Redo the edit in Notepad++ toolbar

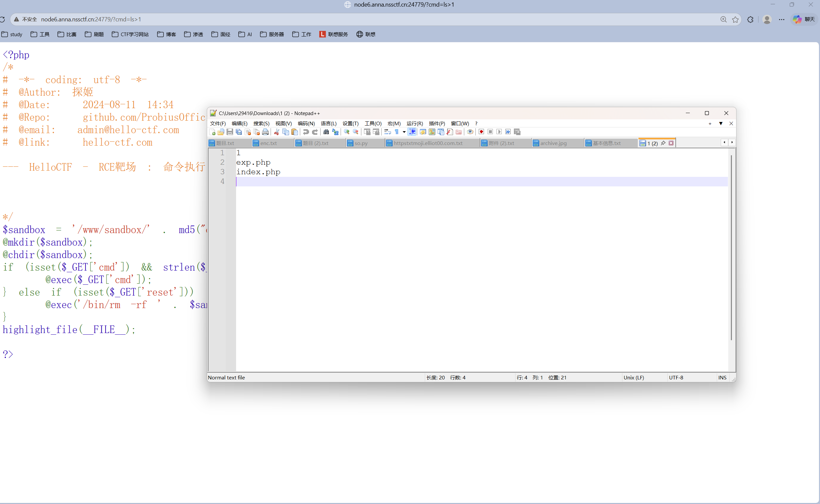[315, 132]
